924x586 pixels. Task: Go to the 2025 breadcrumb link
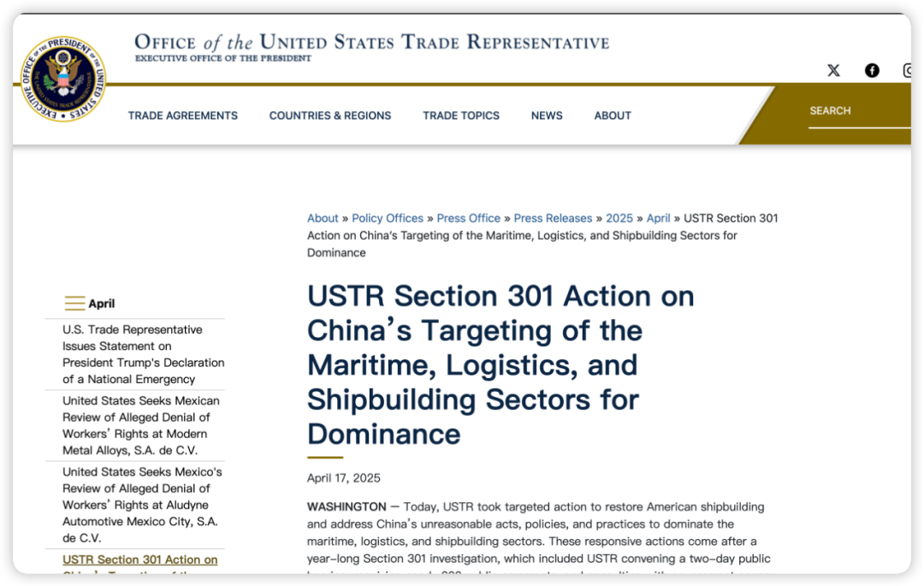619,218
